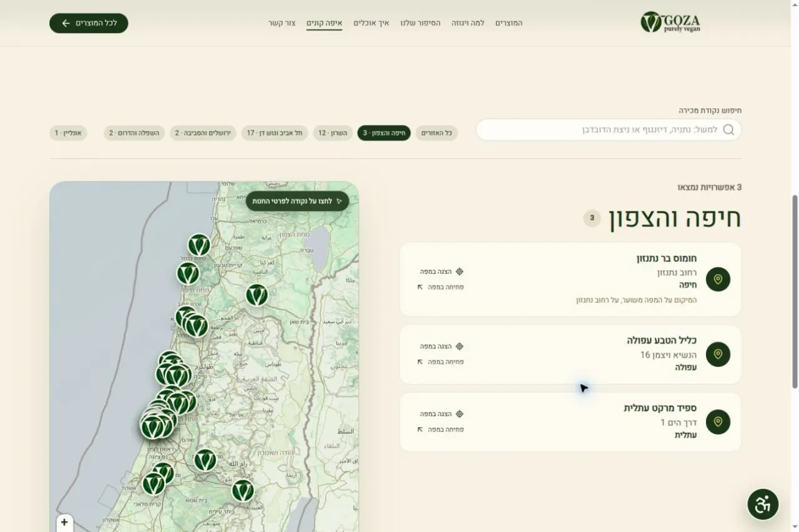Screen dimensions: 799x532
Task: Filter by השרון region chip
Action: click(x=333, y=133)
